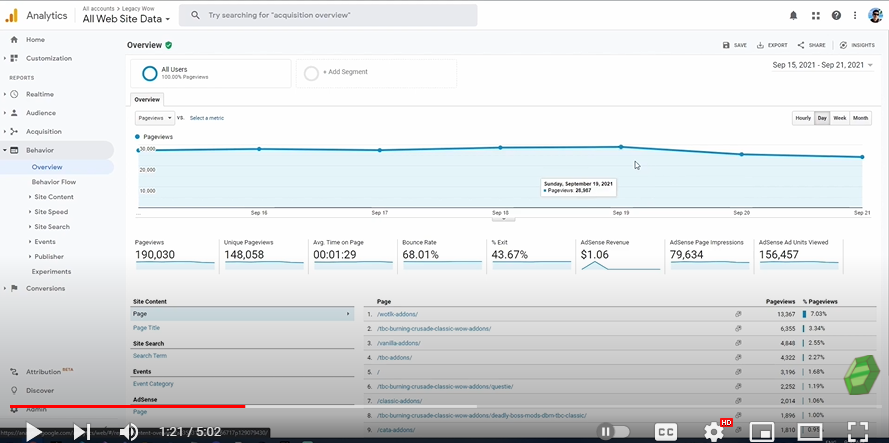This screenshot has height=443, width=889.
Task: Toggle video autoplay switch
Action: tap(614, 432)
